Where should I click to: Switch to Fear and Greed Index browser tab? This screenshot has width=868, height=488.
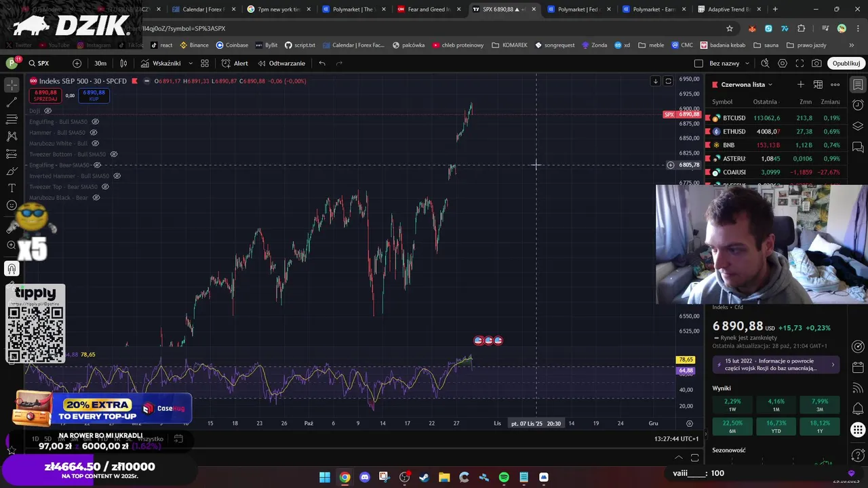(429, 9)
